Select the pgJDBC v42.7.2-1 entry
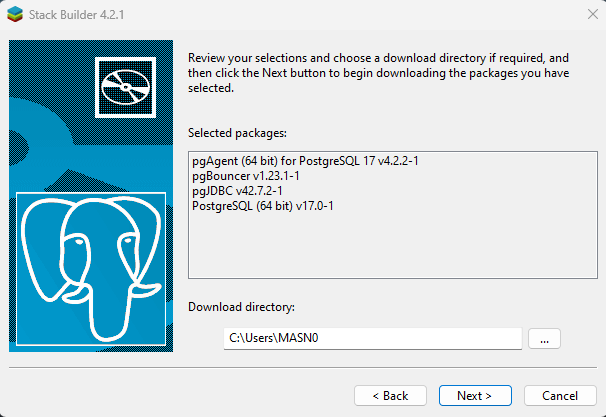Screen dimensions: 606x417 (237, 191)
